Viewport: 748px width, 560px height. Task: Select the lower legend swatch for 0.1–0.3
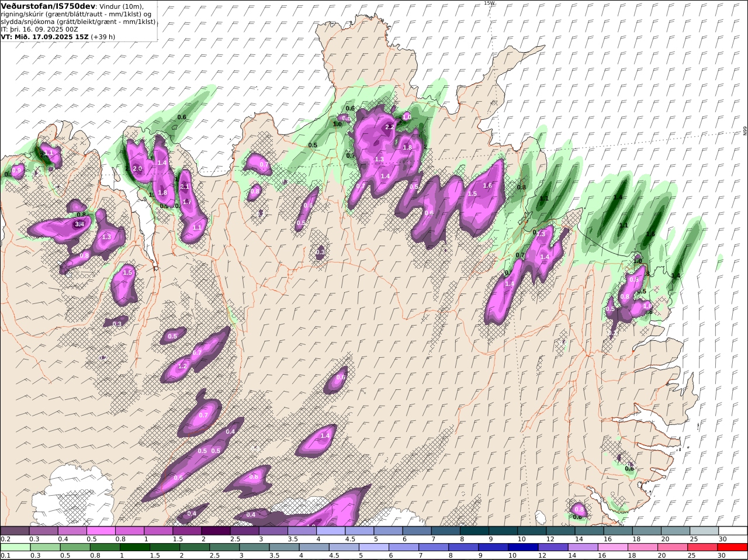[15, 547]
